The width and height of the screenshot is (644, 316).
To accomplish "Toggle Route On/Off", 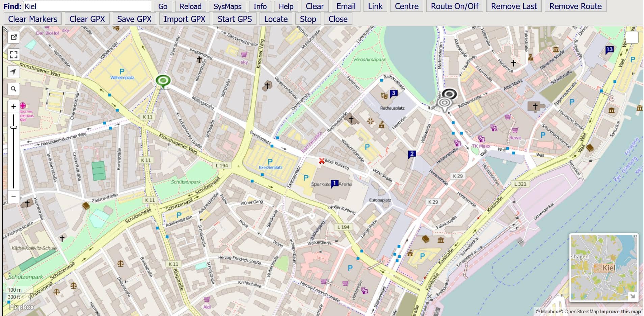I will click(x=455, y=6).
